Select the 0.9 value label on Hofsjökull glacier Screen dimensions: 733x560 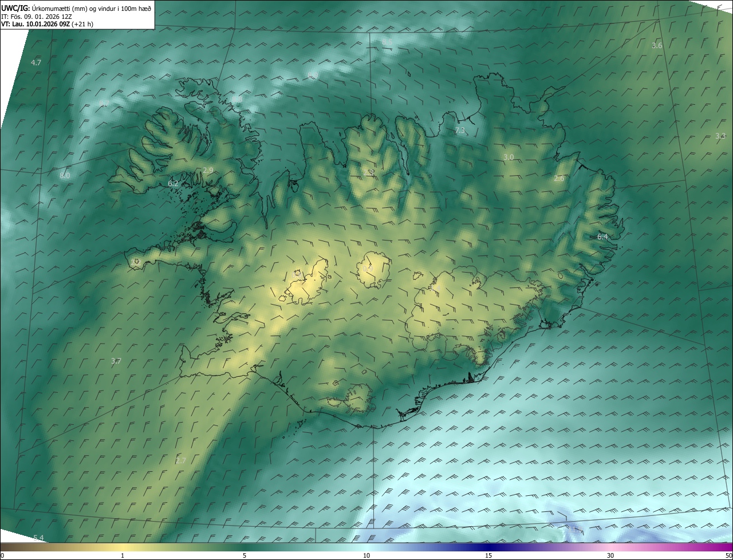coord(368,269)
